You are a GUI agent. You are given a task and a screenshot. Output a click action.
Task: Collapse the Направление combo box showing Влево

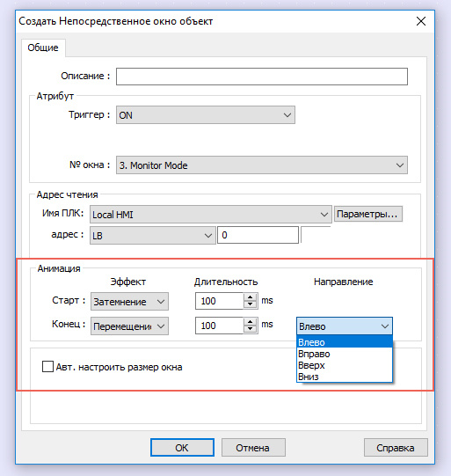(x=345, y=326)
